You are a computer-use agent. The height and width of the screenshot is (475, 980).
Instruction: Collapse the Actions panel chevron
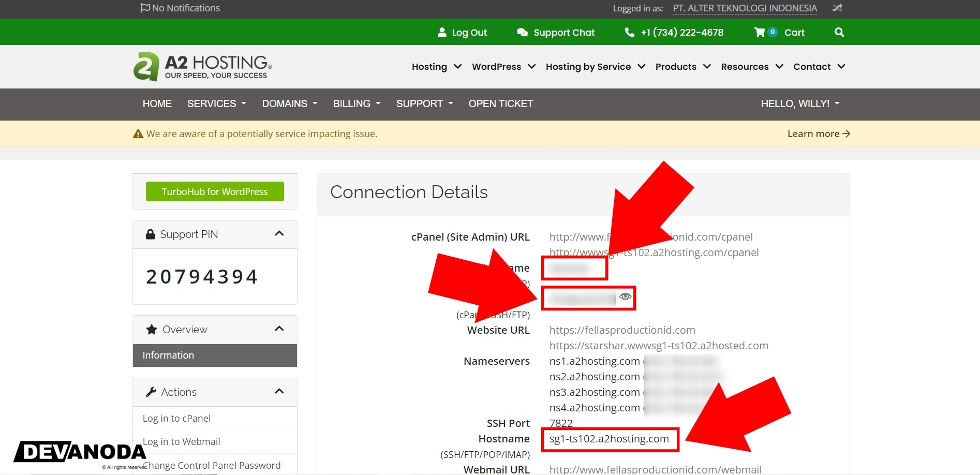coord(279,391)
